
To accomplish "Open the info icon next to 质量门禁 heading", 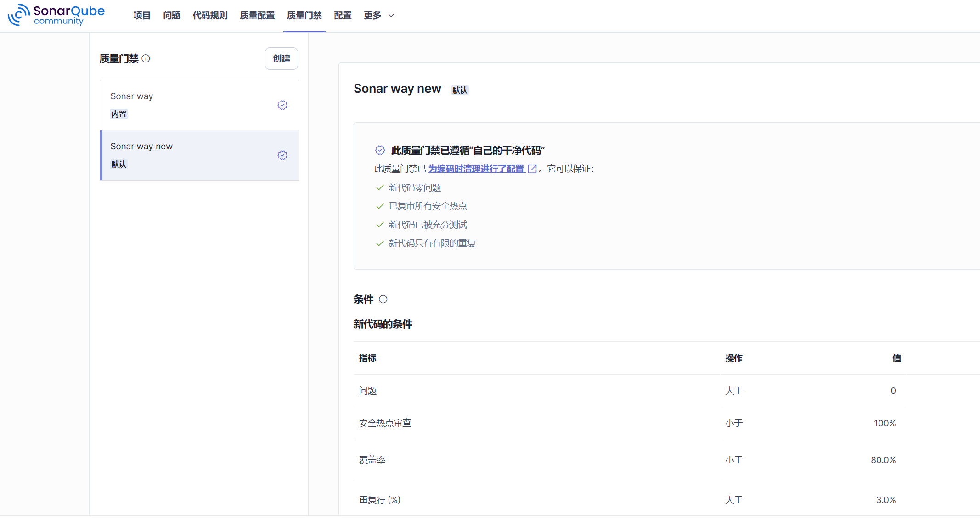I will point(146,58).
